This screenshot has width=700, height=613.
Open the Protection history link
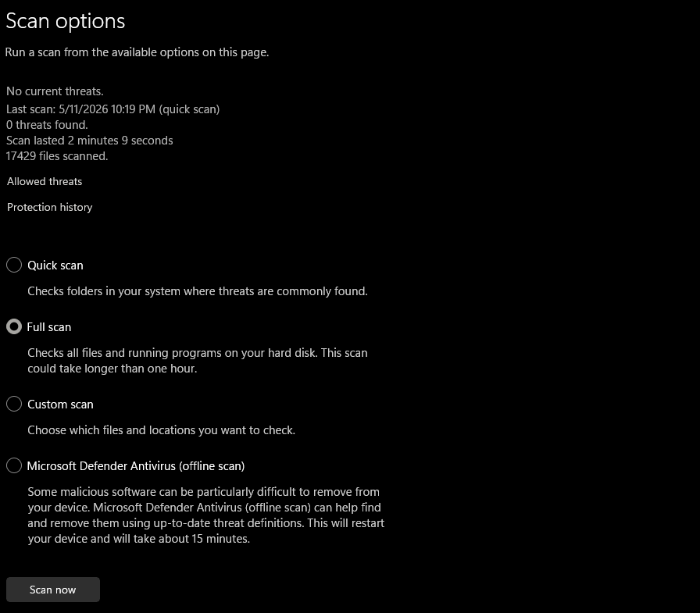(49, 208)
